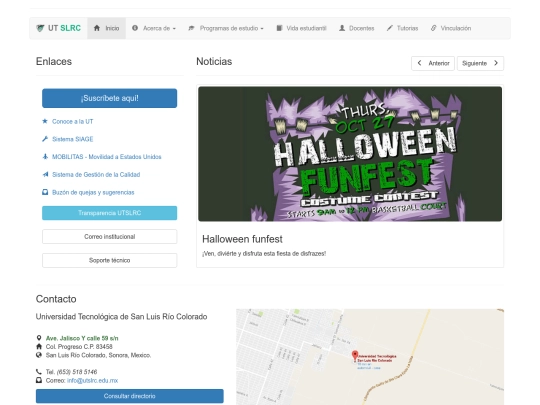The width and height of the screenshot is (540, 405).
Task: Click the Universidad Tecnológica de San Luis Río Colorado subtitle
Action: coord(121,317)
